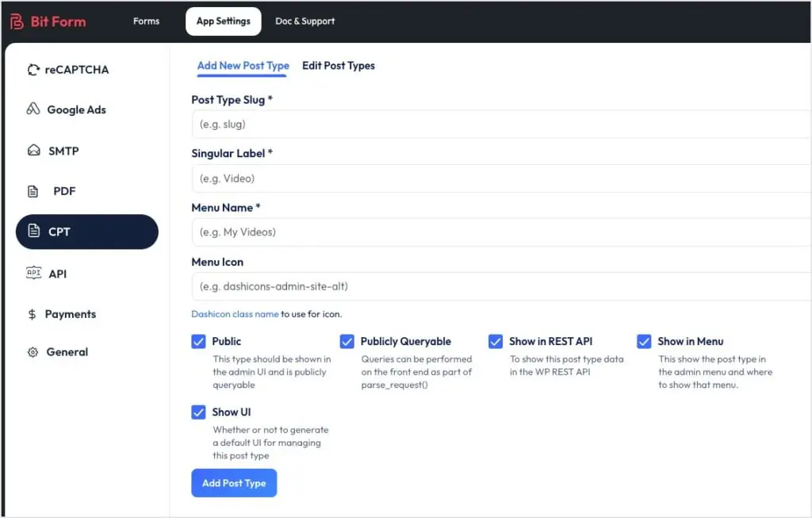
Task: Open the API settings icon
Action: pos(33,274)
